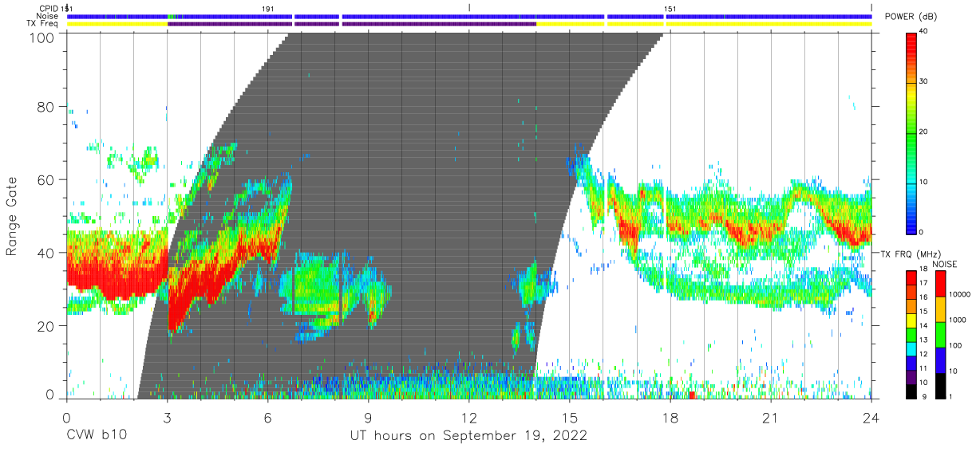Click the blue segment of the NOISE color bar
980x452 pixels.
(939, 360)
